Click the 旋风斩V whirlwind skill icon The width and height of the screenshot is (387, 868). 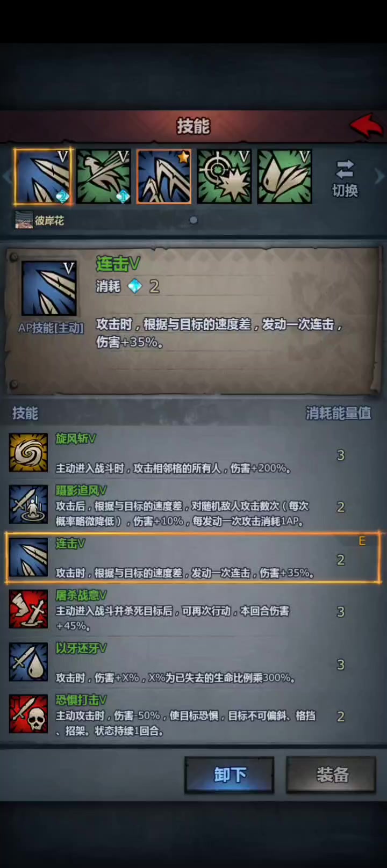point(28,453)
